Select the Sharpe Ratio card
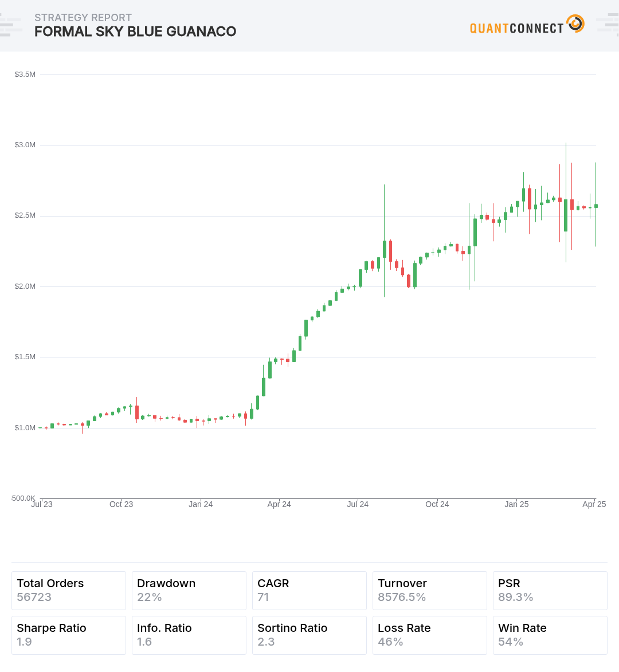The image size is (619, 672). (69, 635)
